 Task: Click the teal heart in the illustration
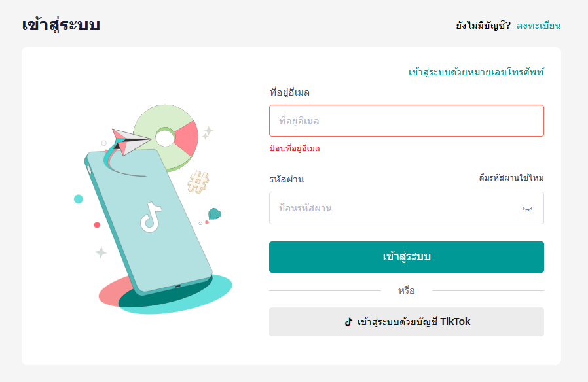pos(214,214)
